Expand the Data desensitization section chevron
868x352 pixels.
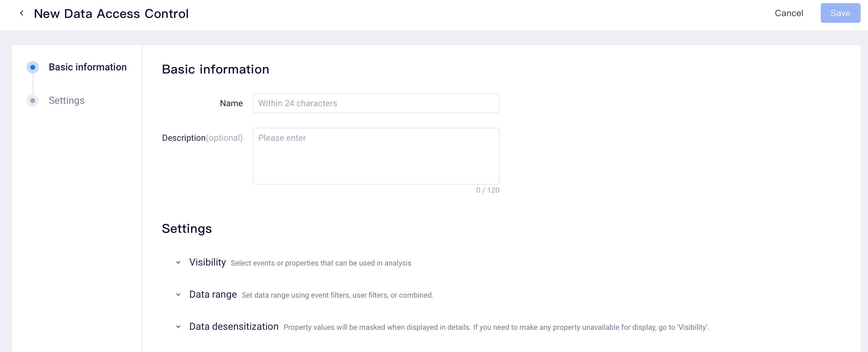(178, 327)
